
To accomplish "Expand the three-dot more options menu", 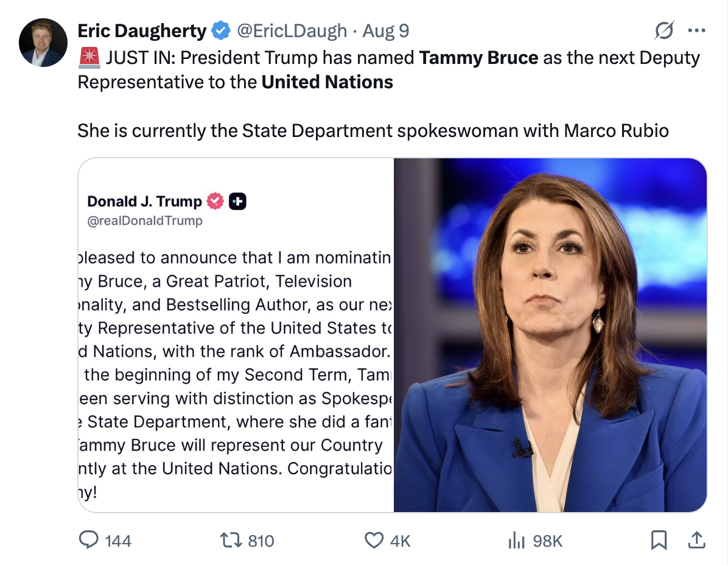I will (696, 30).
